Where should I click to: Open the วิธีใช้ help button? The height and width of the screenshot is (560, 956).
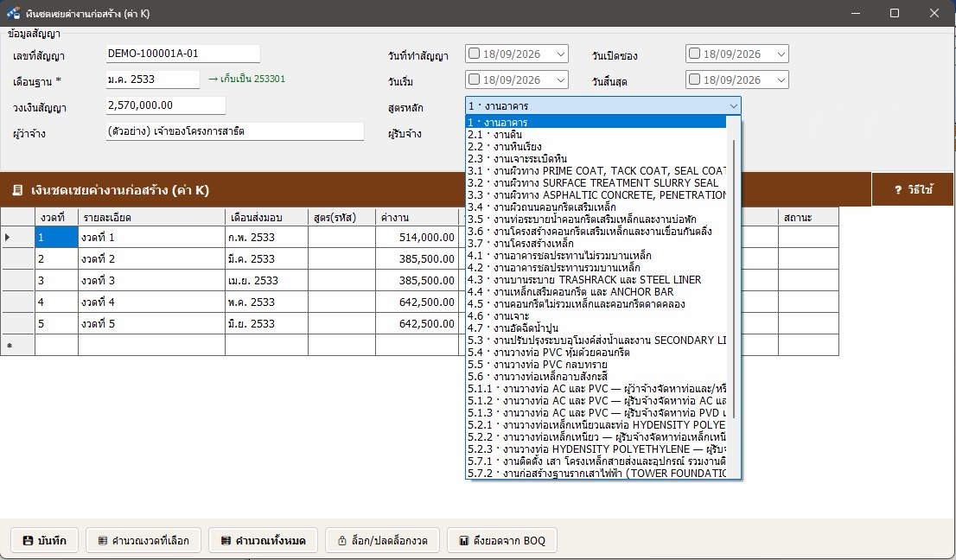coord(913,189)
